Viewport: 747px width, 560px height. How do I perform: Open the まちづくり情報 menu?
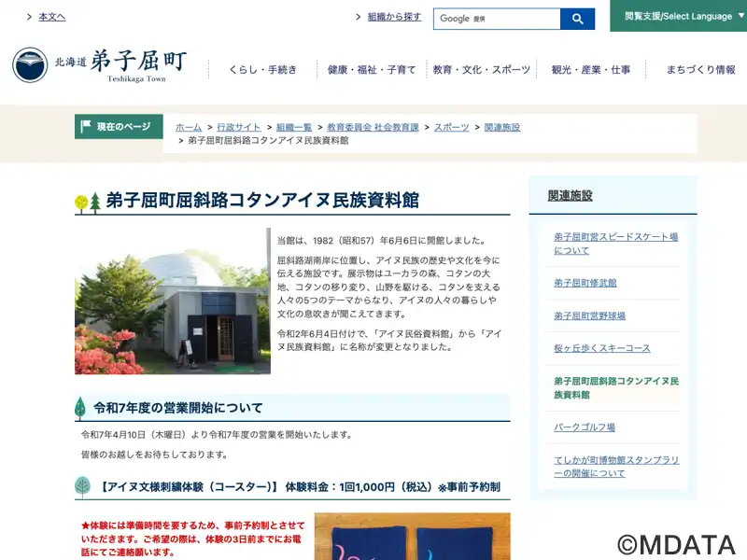[x=701, y=69]
